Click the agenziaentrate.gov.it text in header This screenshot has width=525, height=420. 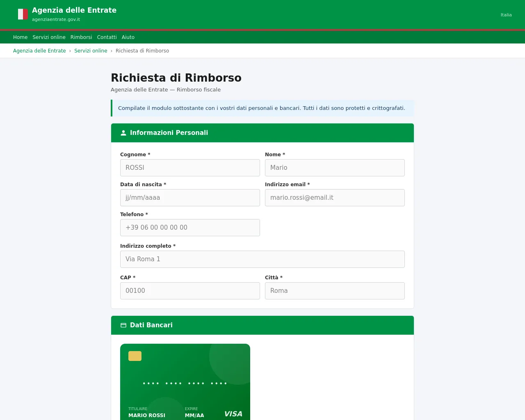coord(56,19)
